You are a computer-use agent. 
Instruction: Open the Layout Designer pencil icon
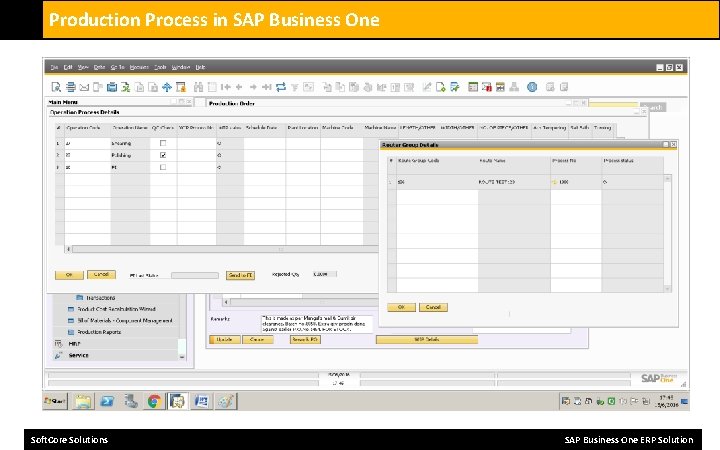[x=427, y=87]
